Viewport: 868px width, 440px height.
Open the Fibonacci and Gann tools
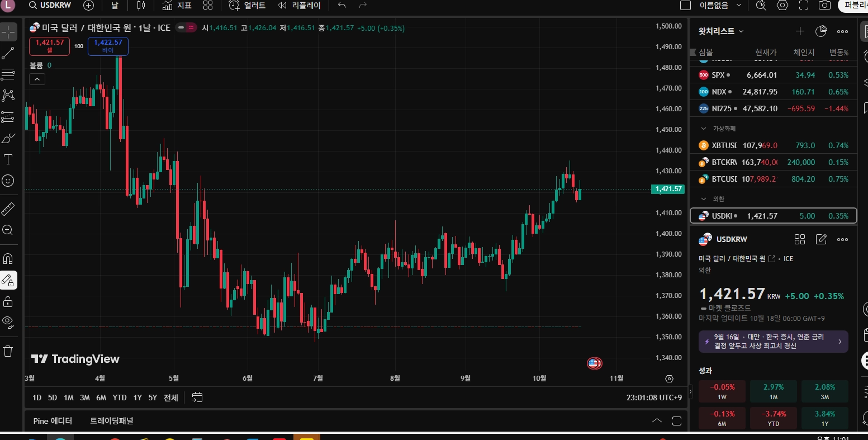(x=8, y=74)
